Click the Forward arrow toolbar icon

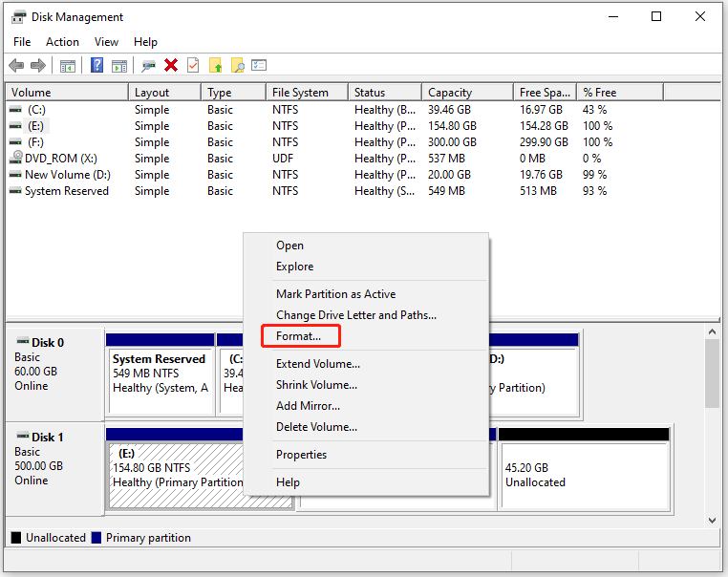click(x=38, y=66)
